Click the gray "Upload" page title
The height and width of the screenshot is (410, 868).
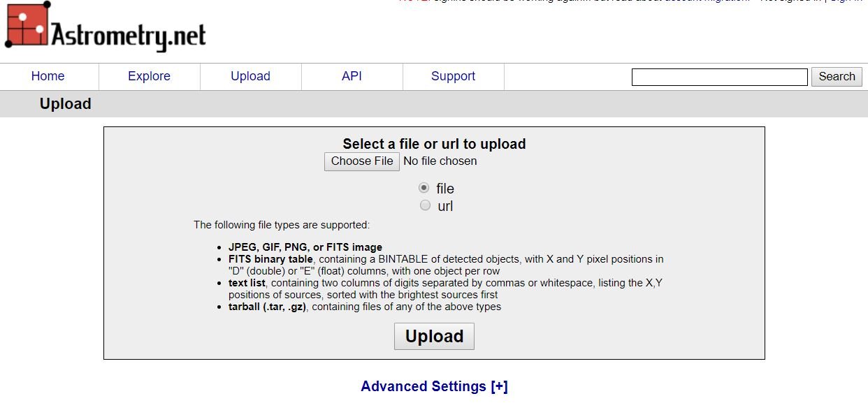point(66,103)
